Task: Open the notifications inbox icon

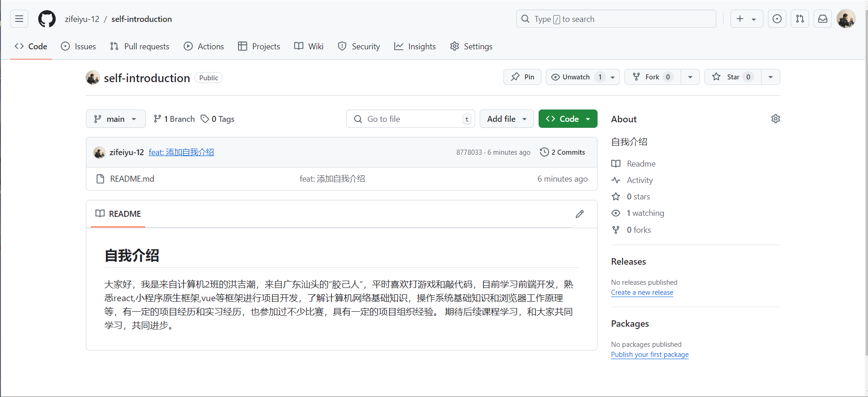Action: point(823,19)
